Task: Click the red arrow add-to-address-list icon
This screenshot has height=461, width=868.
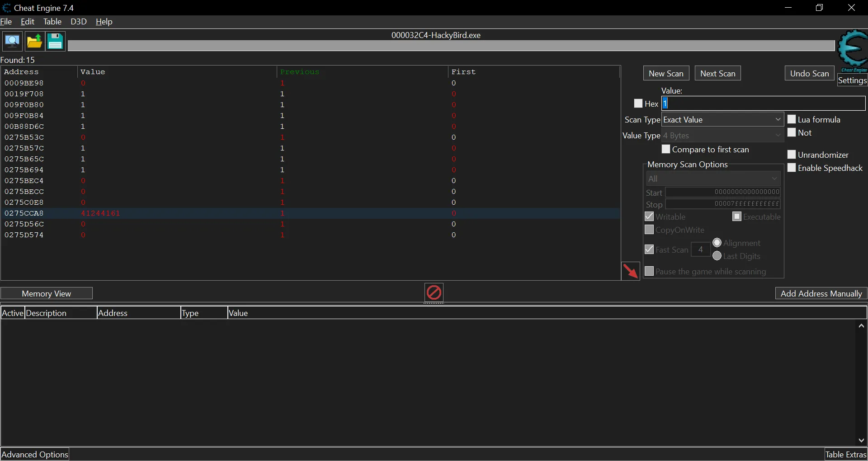Action: (x=631, y=271)
